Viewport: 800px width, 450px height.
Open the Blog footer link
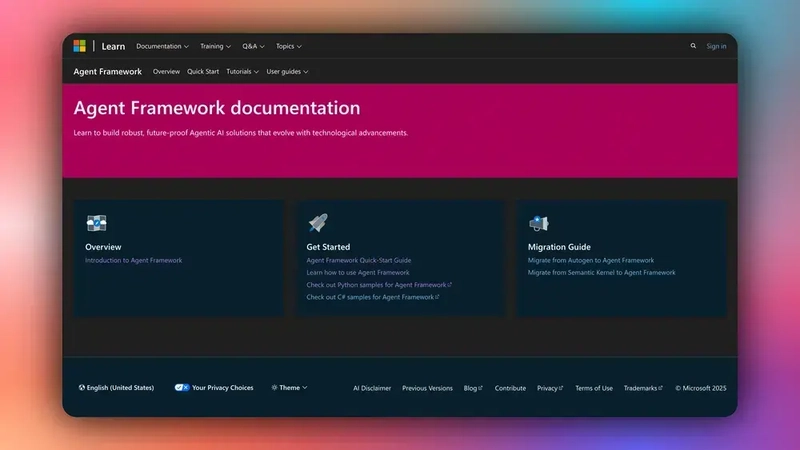click(473, 388)
